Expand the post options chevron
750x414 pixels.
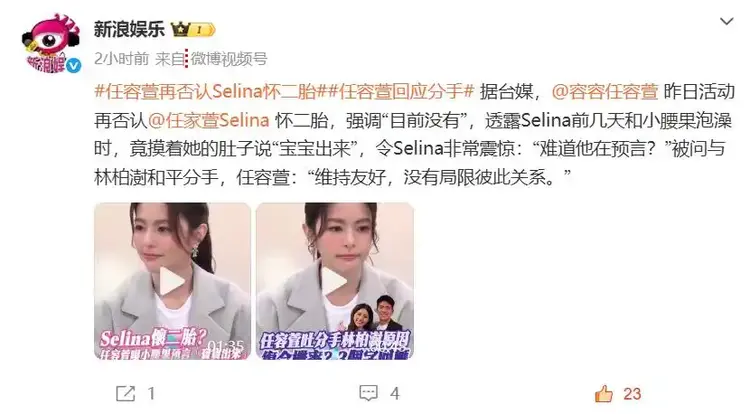[x=727, y=22]
